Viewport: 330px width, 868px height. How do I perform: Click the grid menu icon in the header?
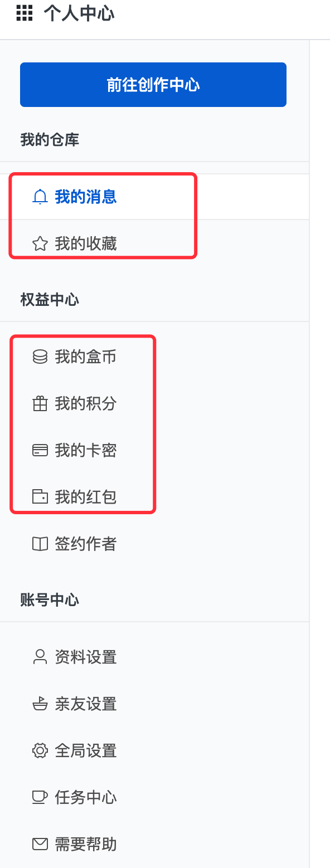23,13
